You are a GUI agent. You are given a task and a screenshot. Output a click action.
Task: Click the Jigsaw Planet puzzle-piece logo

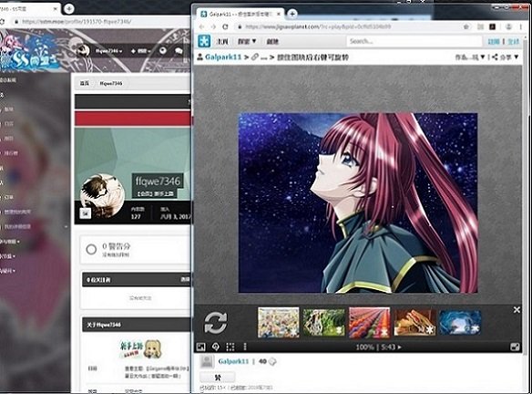[x=204, y=41]
